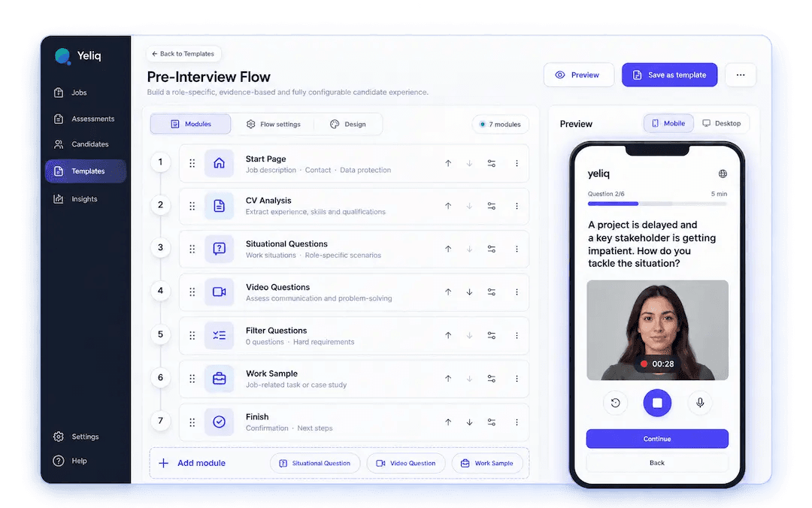Image resolution: width=812 pixels, height=508 pixels.
Task: Go to Candidates in the sidebar
Action: pyautogui.click(x=80, y=144)
